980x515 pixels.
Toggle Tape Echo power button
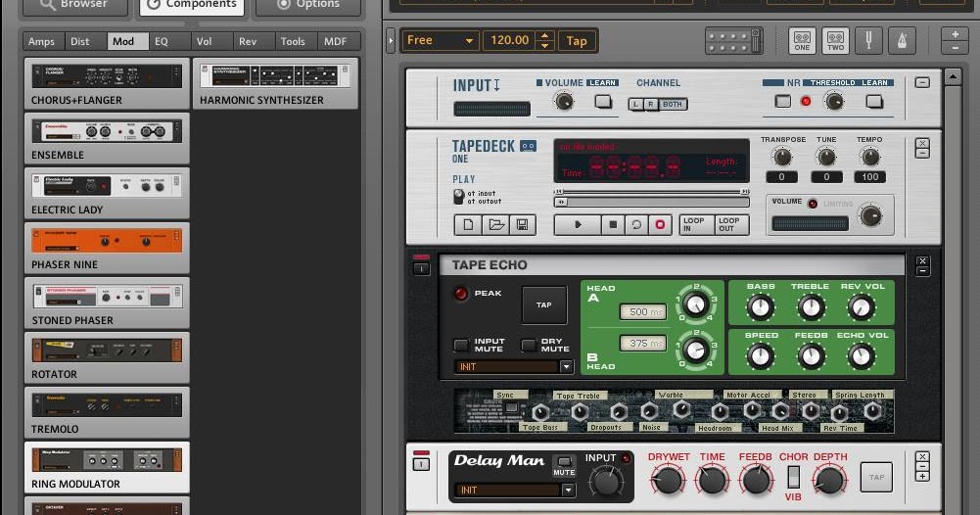(421, 268)
